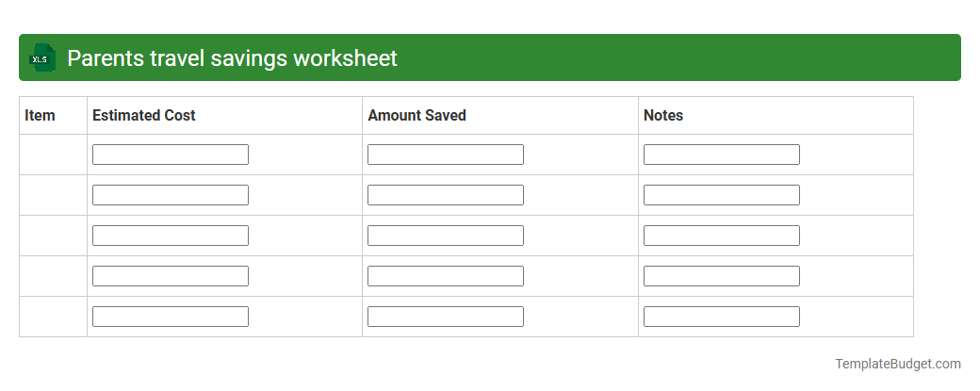
Task: Focus the fourth row Notes field
Action: coord(722,276)
